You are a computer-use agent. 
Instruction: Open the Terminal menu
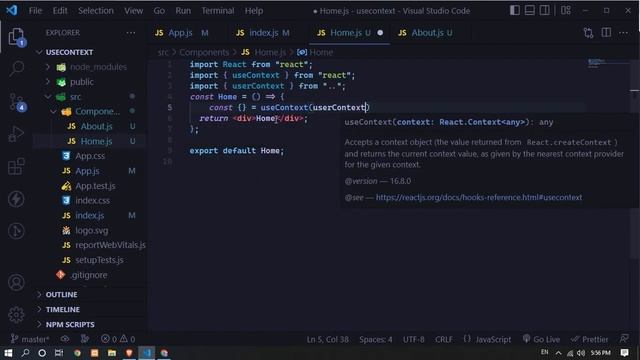coord(218,11)
